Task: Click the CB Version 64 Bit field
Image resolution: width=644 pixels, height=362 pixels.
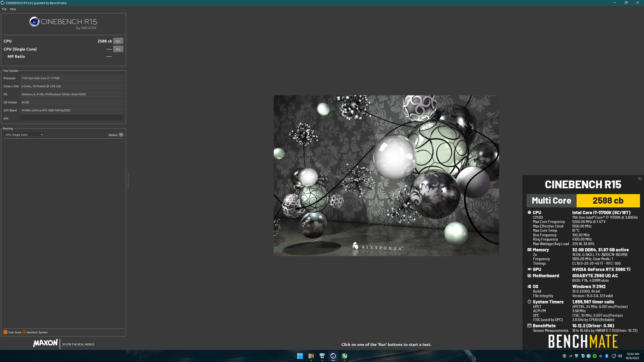Action: (x=72, y=102)
